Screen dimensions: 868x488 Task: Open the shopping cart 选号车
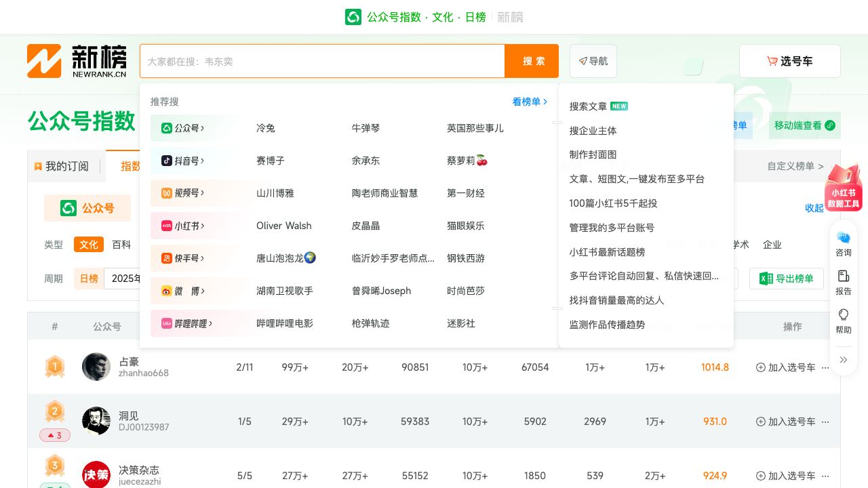coord(789,61)
